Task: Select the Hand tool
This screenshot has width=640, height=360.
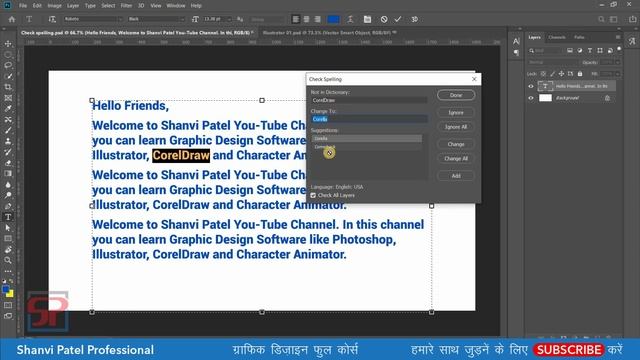Action: pos(8,249)
